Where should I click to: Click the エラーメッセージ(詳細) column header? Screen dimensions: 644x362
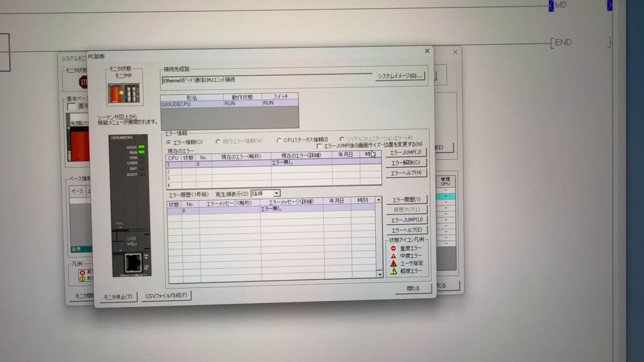(x=291, y=202)
